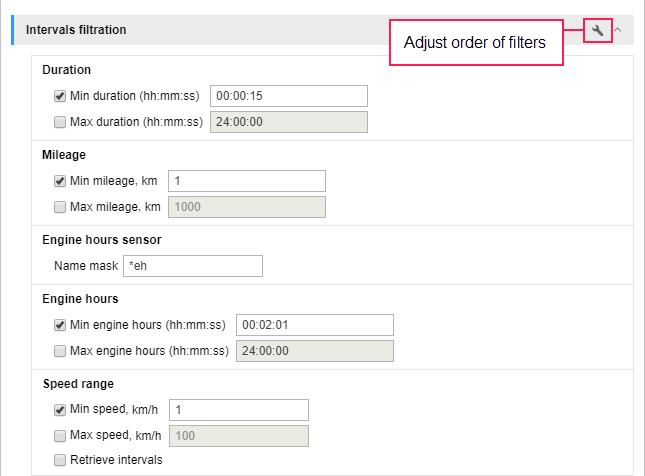
Task: Tick the Max engine hours checkbox
Action: point(60,351)
